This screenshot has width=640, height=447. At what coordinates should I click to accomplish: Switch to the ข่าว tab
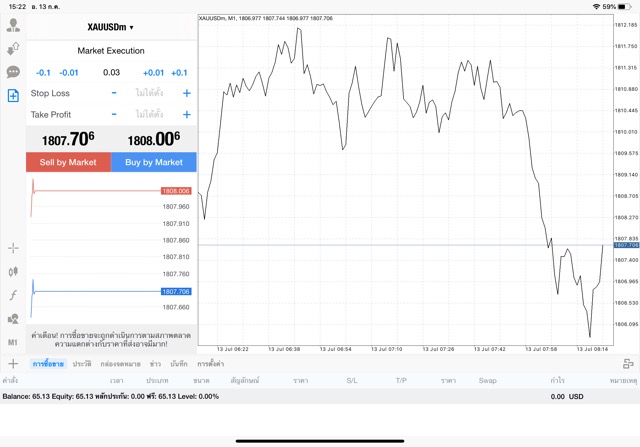[155, 364]
